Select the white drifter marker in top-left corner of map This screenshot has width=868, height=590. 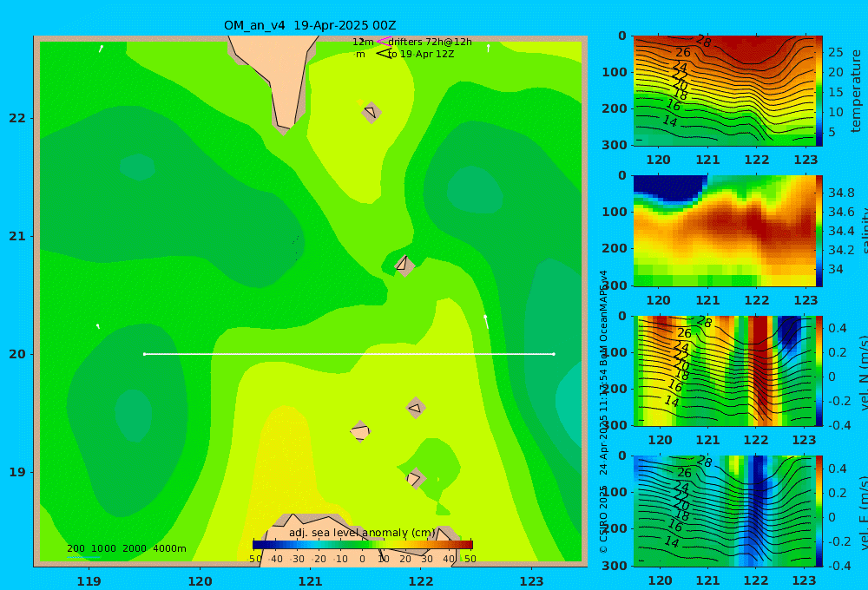click(x=101, y=49)
